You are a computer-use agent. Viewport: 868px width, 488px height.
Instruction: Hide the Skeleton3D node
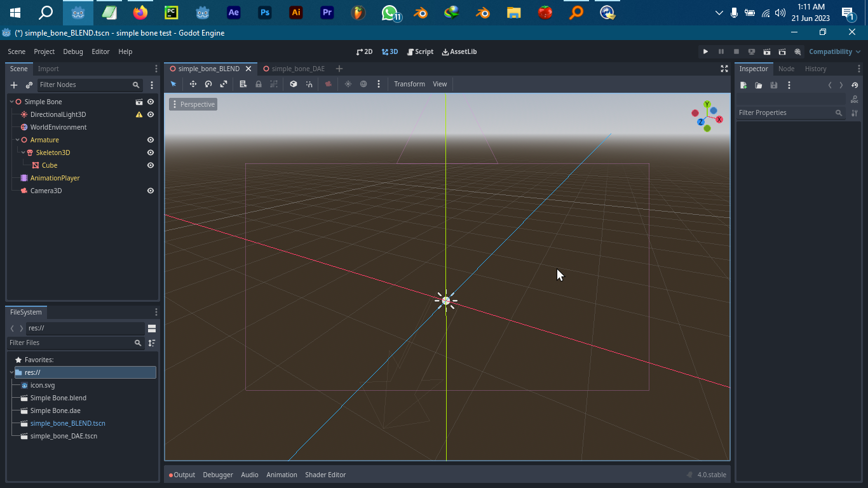point(150,152)
